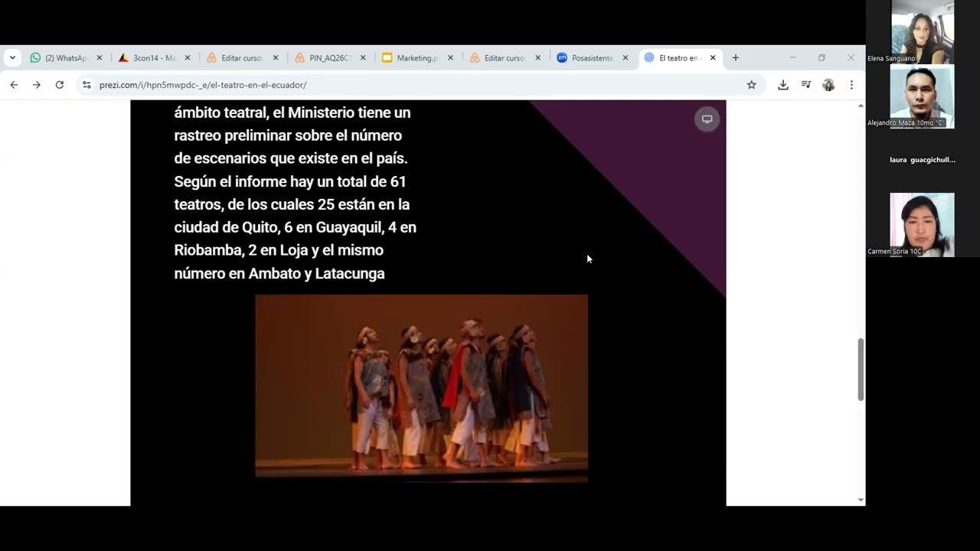Click the scrollbar down arrow
The height and width of the screenshot is (551, 980).
[x=861, y=500]
